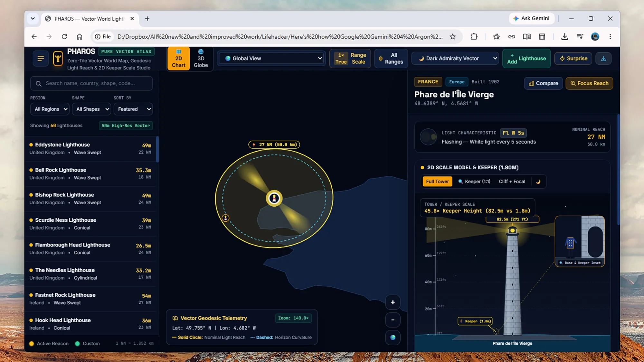
Task: Select the Full Tower tab
Action: coord(437,181)
